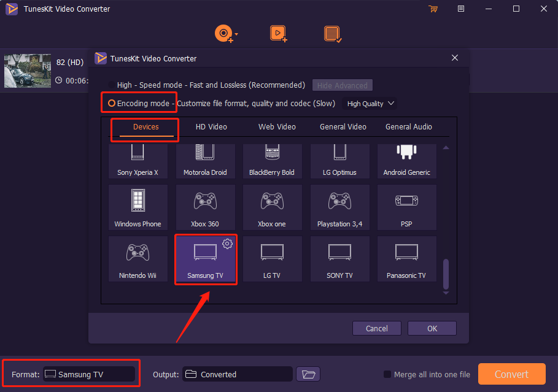Select the Android Generic device
The height and width of the screenshot is (392, 558).
[406, 161]
